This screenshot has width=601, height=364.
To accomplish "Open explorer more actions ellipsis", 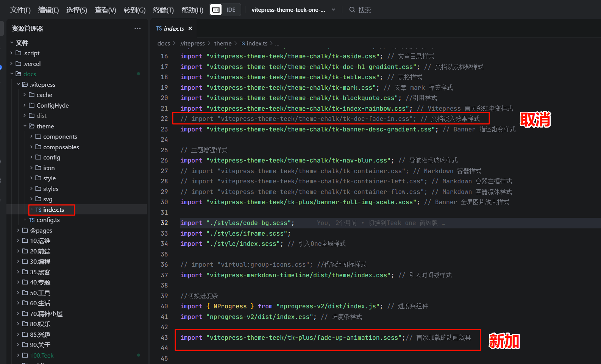I will pyautogui.click(x=137, y=28).
